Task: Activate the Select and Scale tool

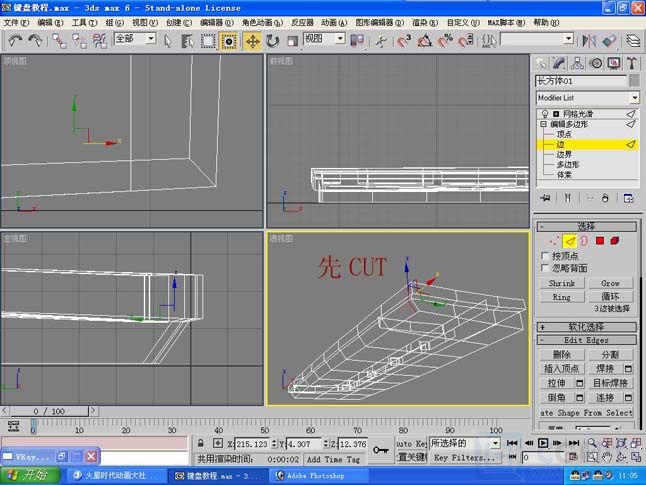Action: (x=292, y=41)
